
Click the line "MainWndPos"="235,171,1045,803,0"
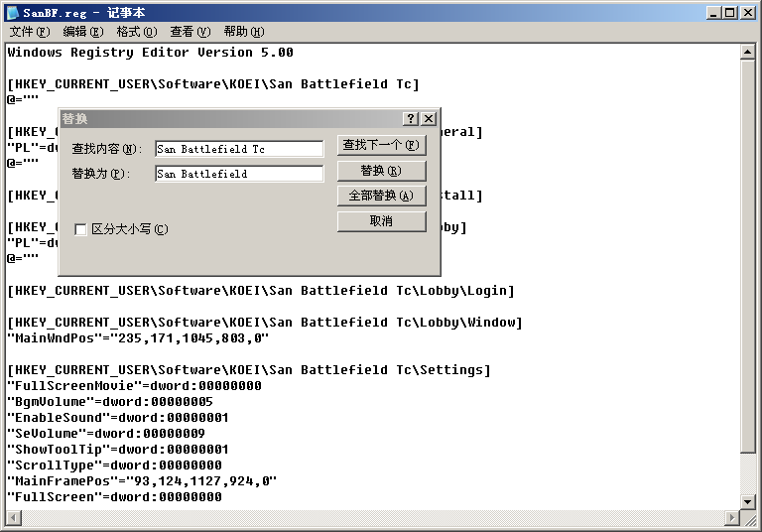coord(138,338)
